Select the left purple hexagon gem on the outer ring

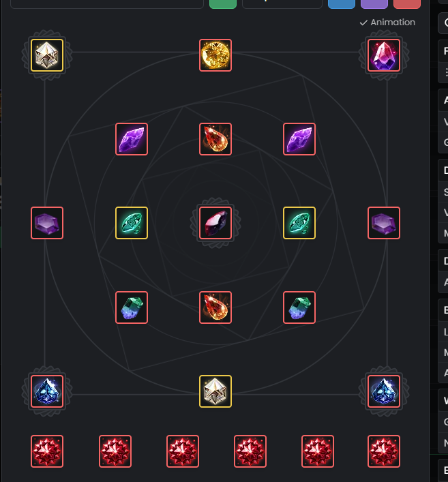[x=47, y=223]
